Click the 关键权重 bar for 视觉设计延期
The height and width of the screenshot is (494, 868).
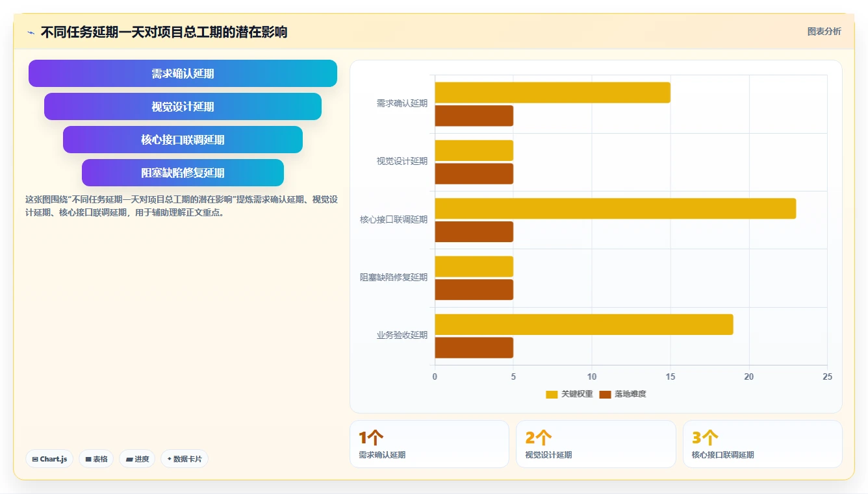(474, 151)
